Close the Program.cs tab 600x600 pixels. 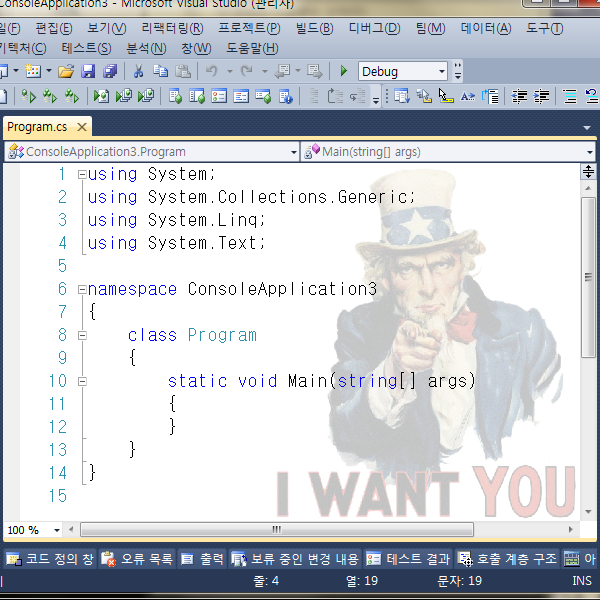coord(82,127)
